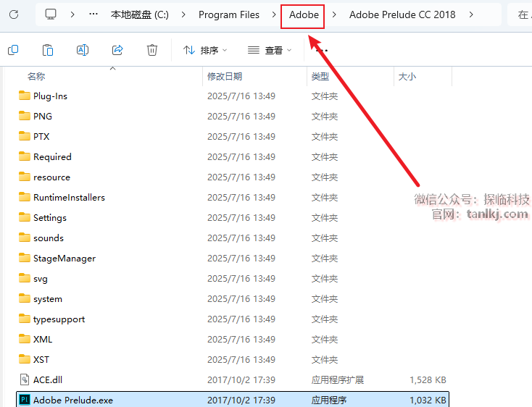532x407 pixels.
Task: Click the 1,032 KB size value
Action: [428, 400]
